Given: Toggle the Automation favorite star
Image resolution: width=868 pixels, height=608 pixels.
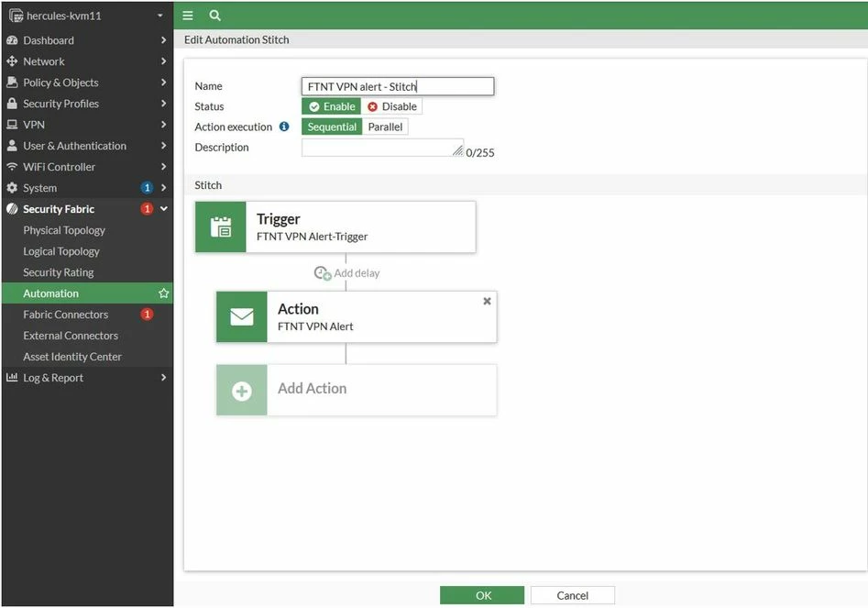Looking at the screenshot, I should (163, 293).
